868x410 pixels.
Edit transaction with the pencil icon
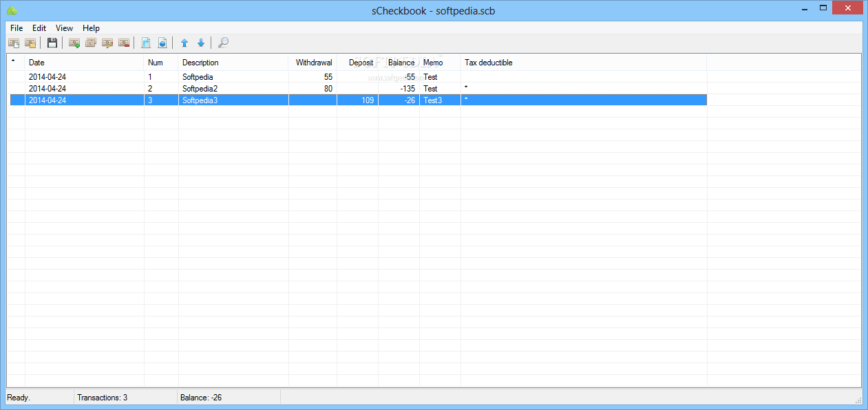[107, 43]
